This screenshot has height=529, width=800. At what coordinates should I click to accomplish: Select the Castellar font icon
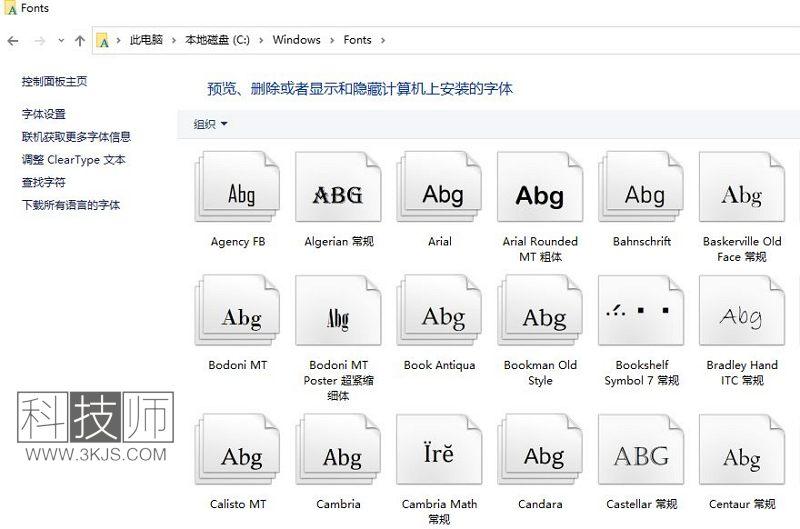(x=641, y=456)
